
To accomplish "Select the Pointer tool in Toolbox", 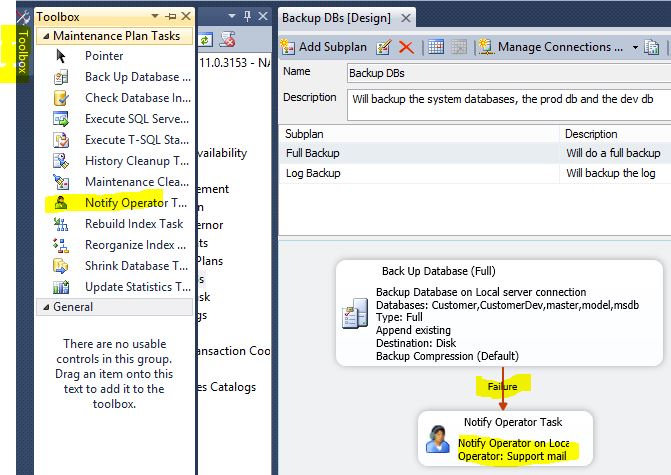I will click(x=62, y=56).
